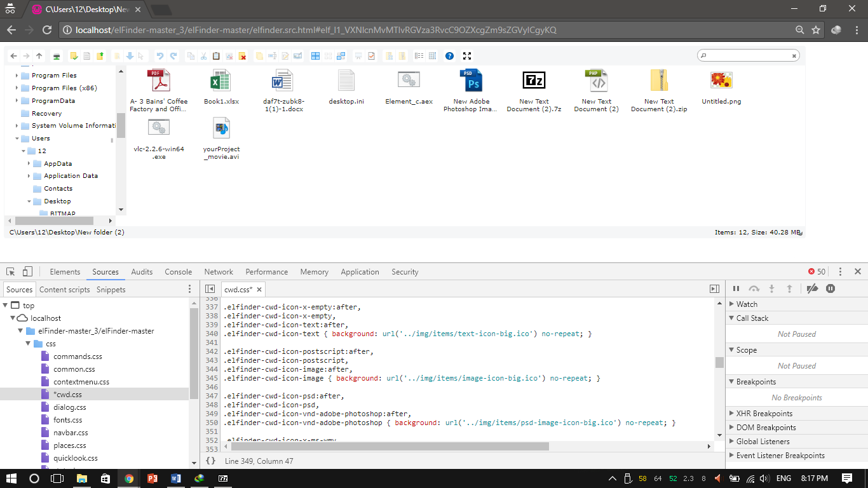Open the elFinder help icon
868x488 pixels.
point(449,56)
